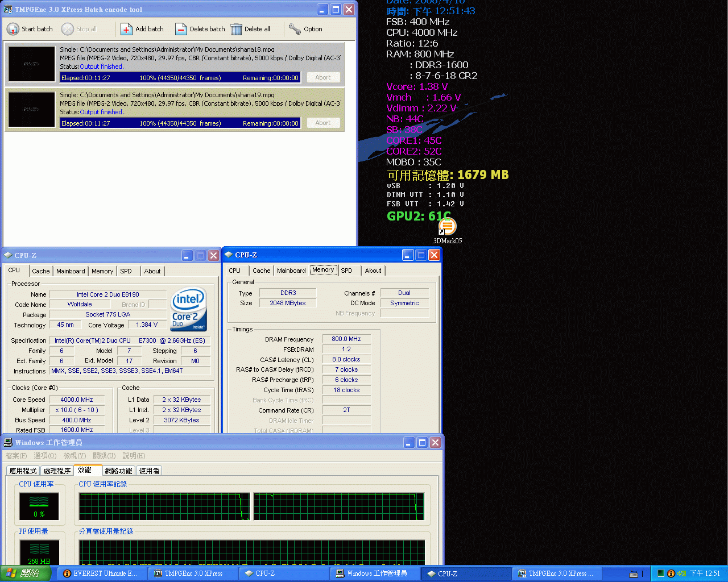This screenshot has width=728, height=582.
Task: Switch to 應用程式 tab in Task Manager
Action: tap(23, 471)
